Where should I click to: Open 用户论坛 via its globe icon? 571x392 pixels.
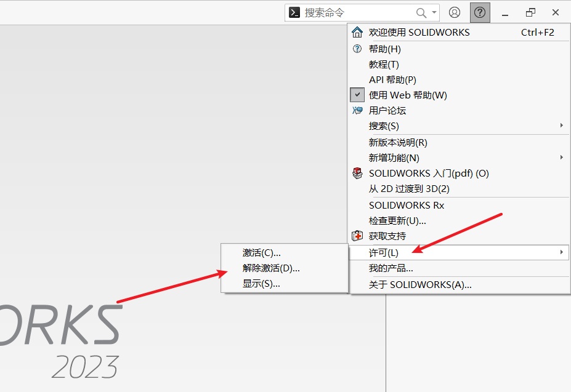[x=357, y=110]
